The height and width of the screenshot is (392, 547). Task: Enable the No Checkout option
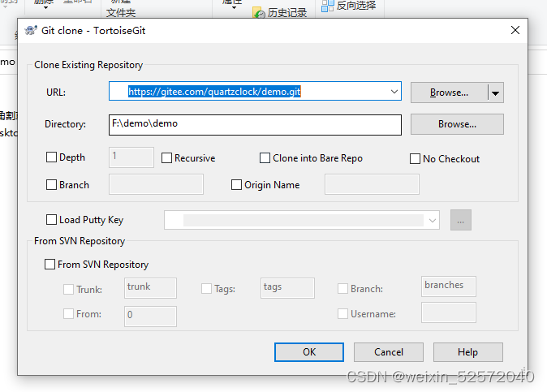[415, 159]
